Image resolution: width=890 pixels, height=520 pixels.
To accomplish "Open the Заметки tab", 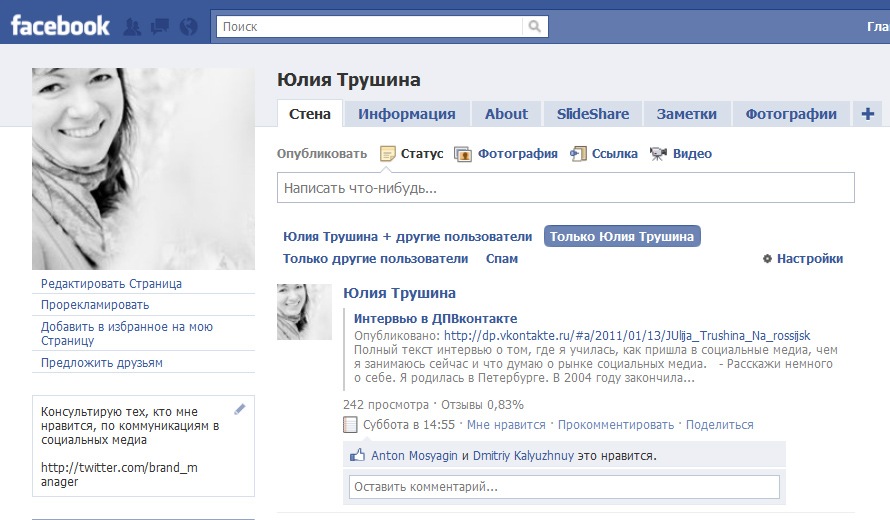I will [687, 114].
